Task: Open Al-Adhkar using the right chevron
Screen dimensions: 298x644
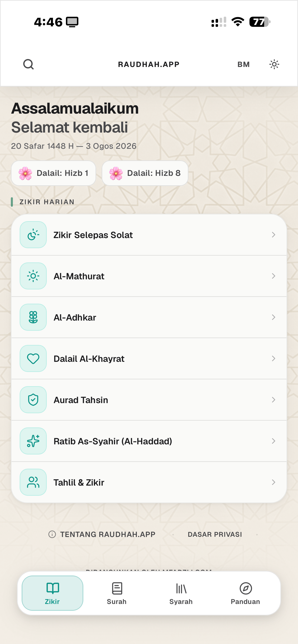Action: tap(273, 317)
